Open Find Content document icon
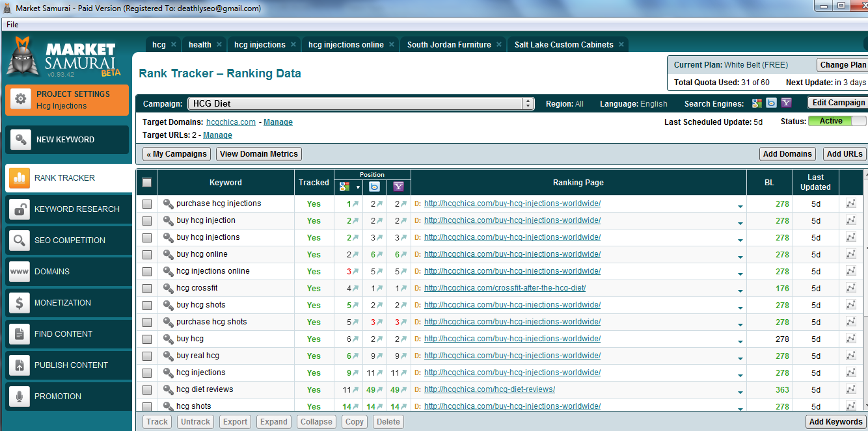 (20, 334)
